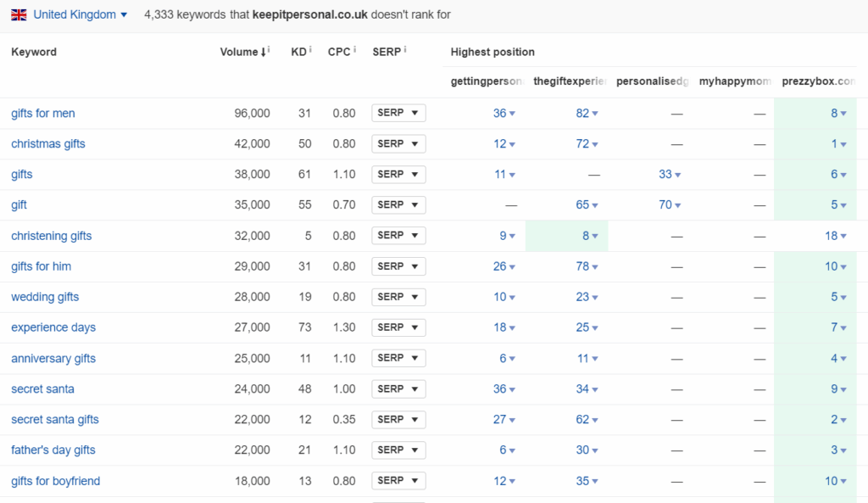This screenshot has width=868, height=503.
Task: Expand thegiftexperience position 82 for 'gifts for men'
Action: (587, 114)
